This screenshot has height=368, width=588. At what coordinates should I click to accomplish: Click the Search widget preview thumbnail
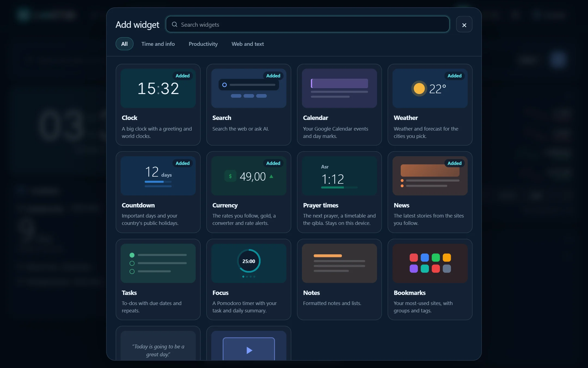(x=249, y=88)
